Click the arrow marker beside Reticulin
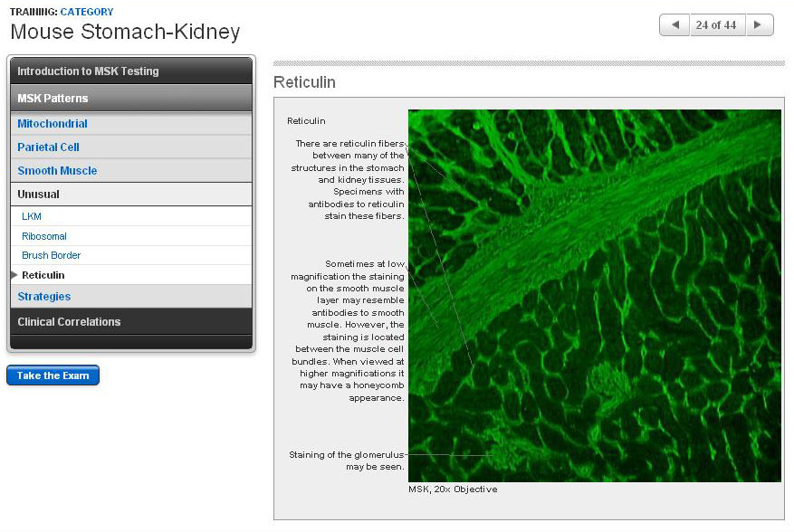 point(14,274)
